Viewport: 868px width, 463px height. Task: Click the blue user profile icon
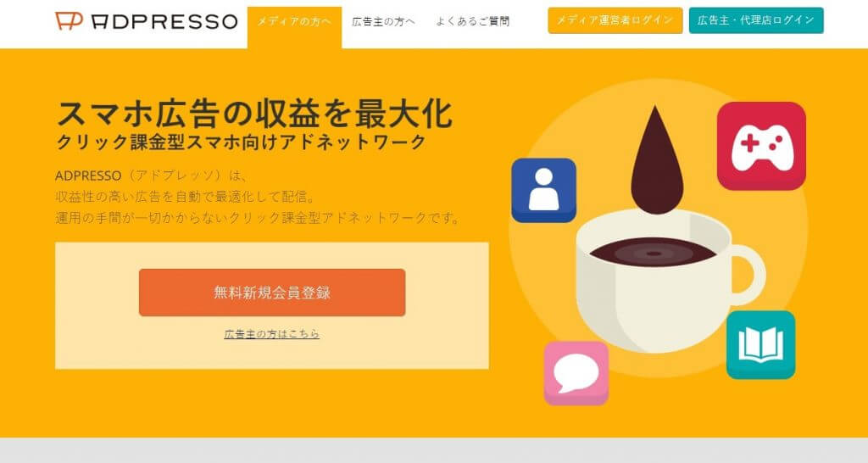click(543, 190)
